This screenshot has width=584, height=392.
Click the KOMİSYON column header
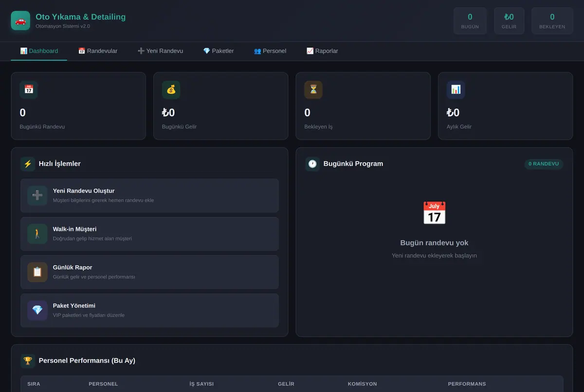click(363, 384)
